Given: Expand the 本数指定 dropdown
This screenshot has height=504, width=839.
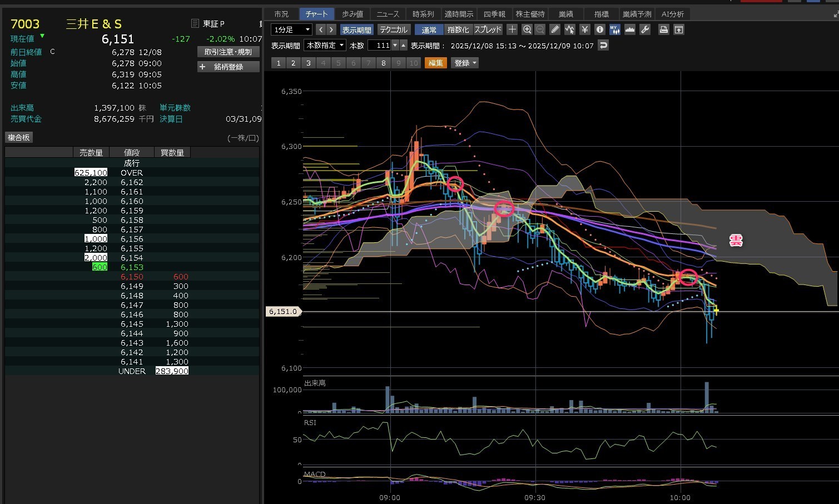Looking at the screenshot, I should pos(325,46).
